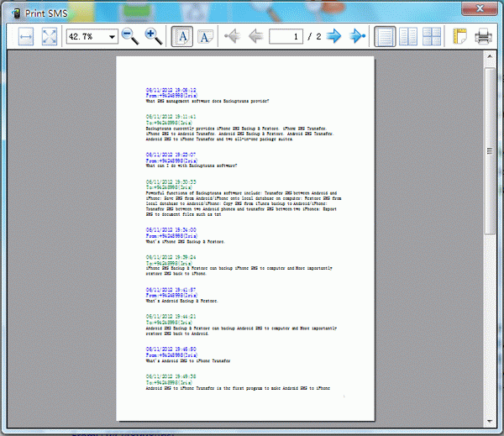Click the printer icon to print
Viewport: 504px width, 436px height.
(x=483, y=36)
